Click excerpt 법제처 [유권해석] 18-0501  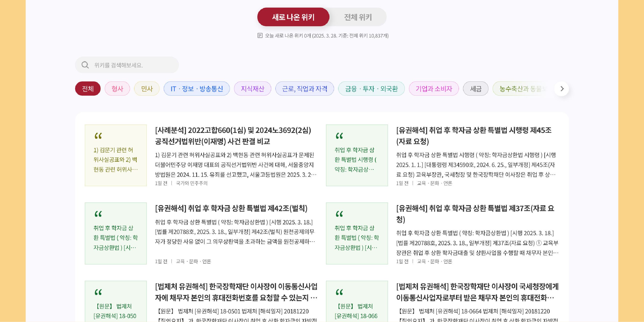pos(236,315)
